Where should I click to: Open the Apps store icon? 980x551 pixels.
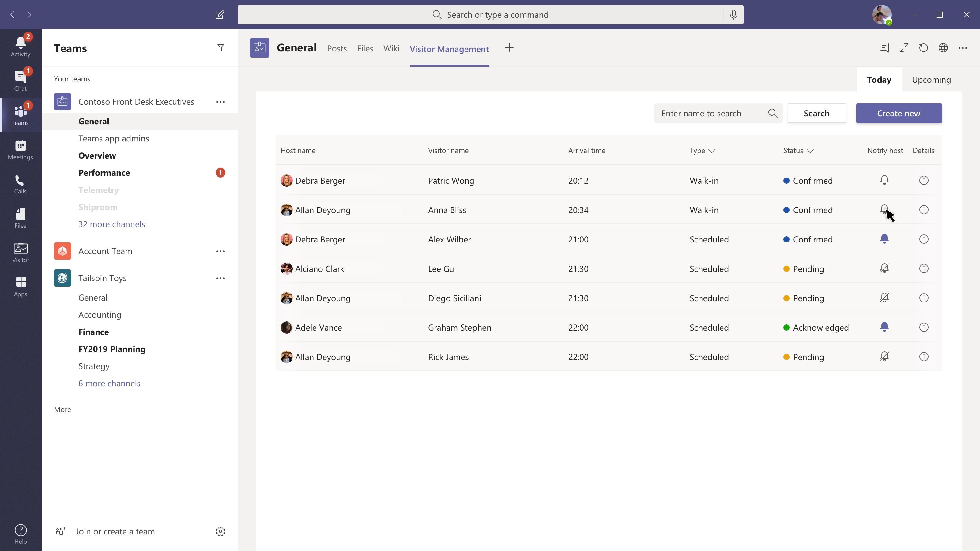point(21,286)
